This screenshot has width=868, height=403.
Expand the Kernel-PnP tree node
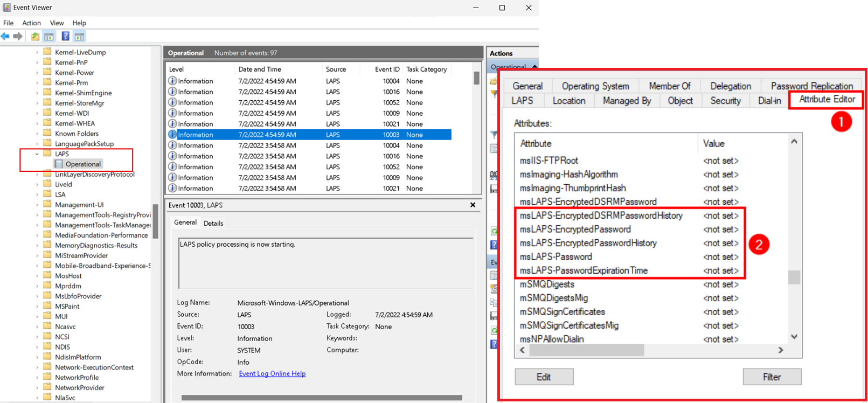[37, 62]
